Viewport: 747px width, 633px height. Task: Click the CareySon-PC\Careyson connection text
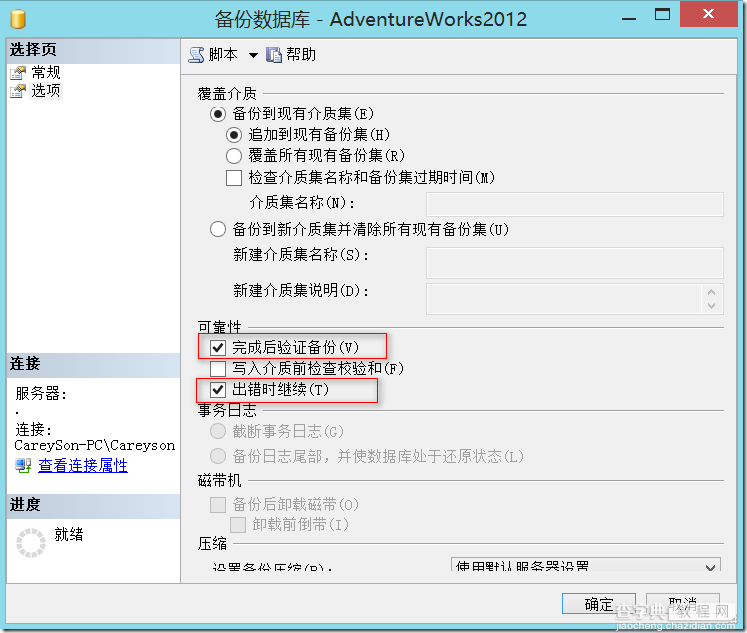(x=95, y=446)
